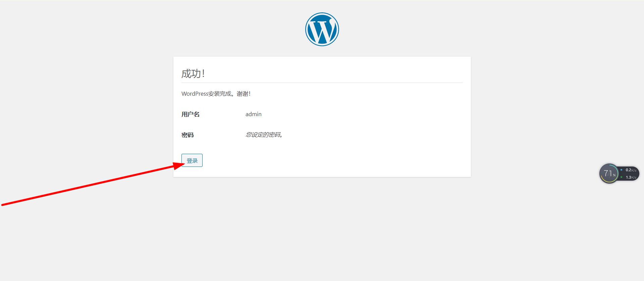Click the 71% system monitor widget

coord(609,174)
